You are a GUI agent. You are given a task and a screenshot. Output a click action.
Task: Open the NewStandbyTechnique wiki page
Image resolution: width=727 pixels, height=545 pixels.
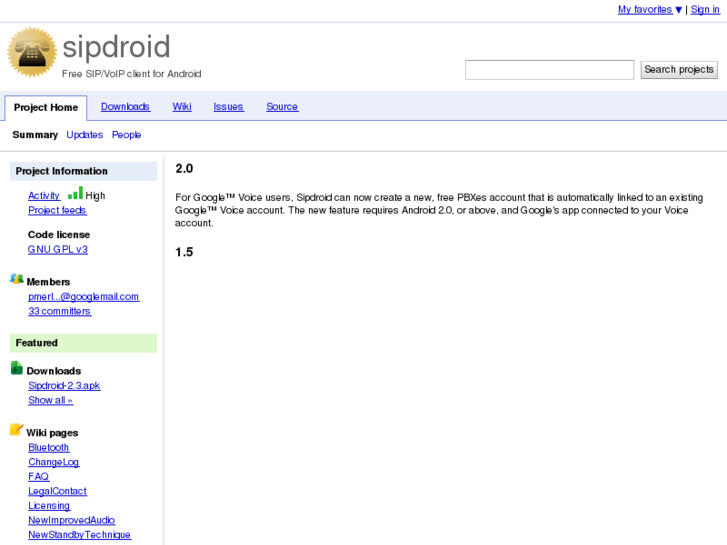tap(79, 535)
